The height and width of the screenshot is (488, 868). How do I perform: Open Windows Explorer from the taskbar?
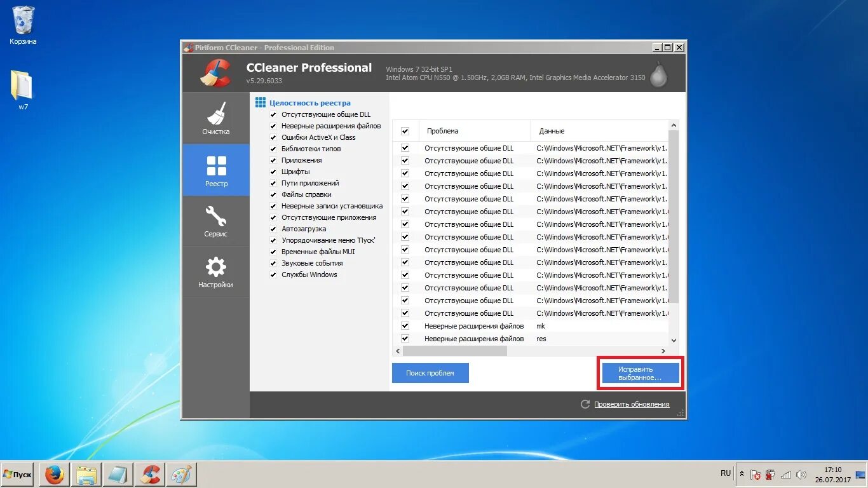(86, 475)
